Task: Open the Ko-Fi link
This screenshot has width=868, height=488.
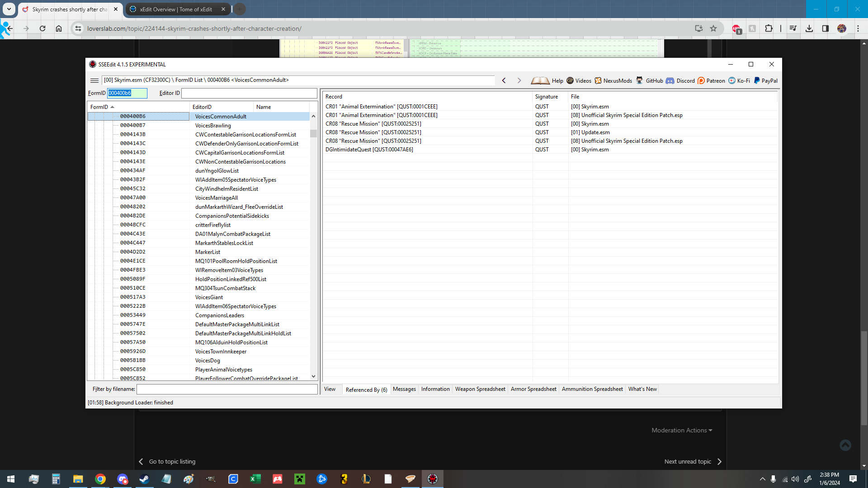Action: coord(739,80)
